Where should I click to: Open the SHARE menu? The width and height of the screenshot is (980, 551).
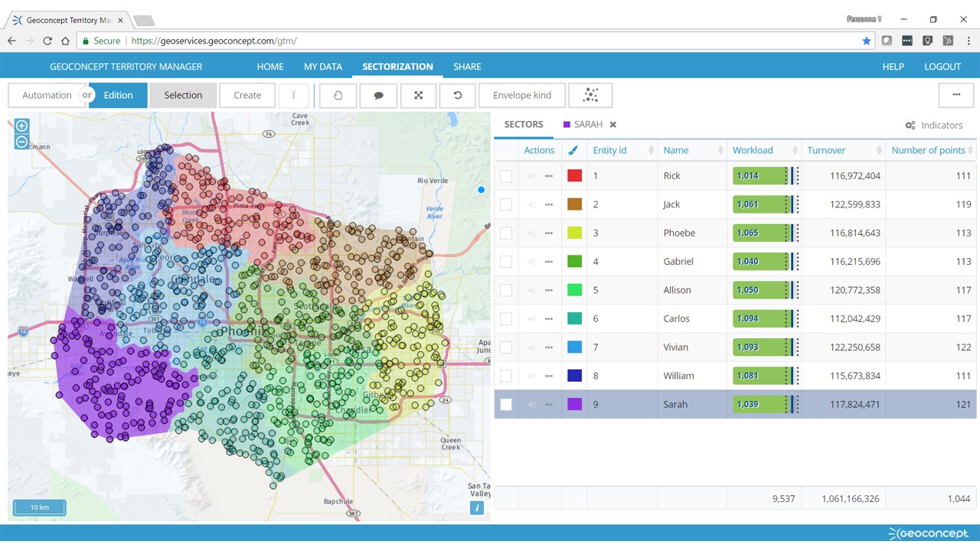coord(467,67)
